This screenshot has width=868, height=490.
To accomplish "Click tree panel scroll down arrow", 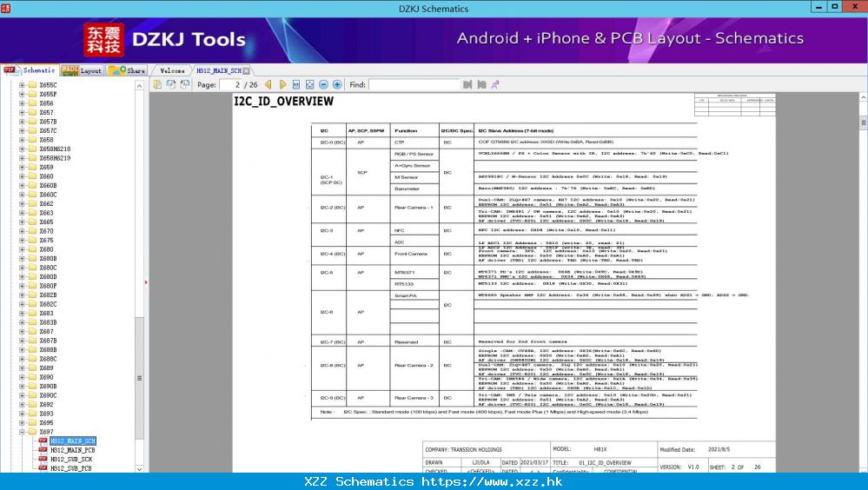I will [x=140, y=468].
